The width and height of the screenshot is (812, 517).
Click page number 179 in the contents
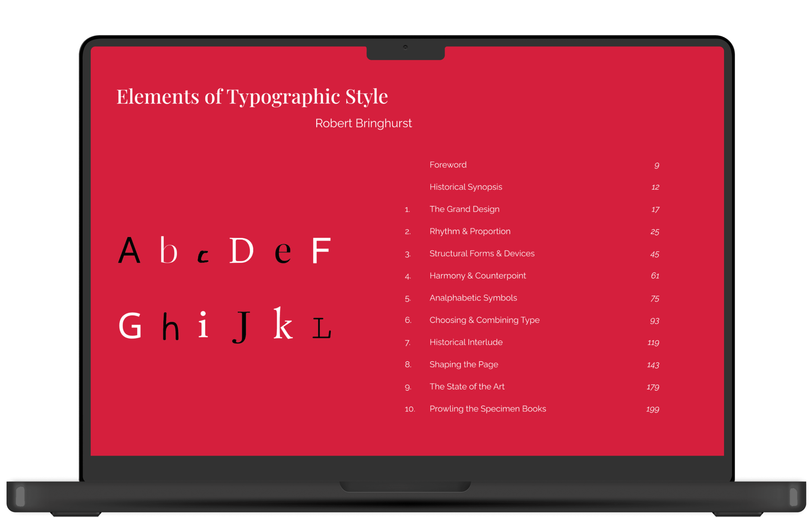click(653, 387)
